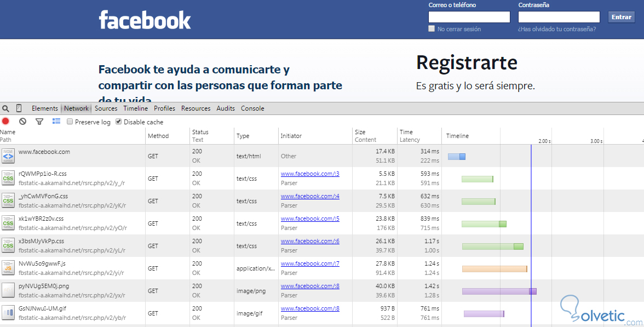This screenshot has height=327, width=644.
Task: Enable the Preserve log checkbox
Action: 70,122
